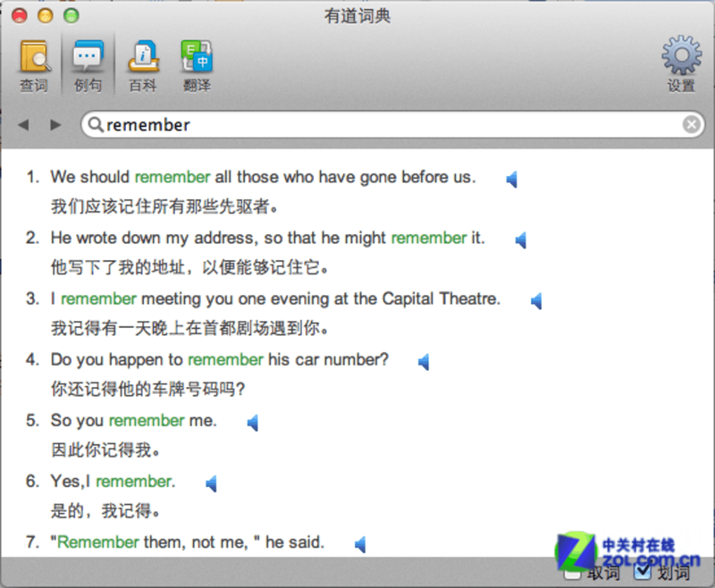Play audio for Capital Theatre sentence
The height and width of the screenshot is (588, 715).
pyautogui.click(x=537, y=301)
